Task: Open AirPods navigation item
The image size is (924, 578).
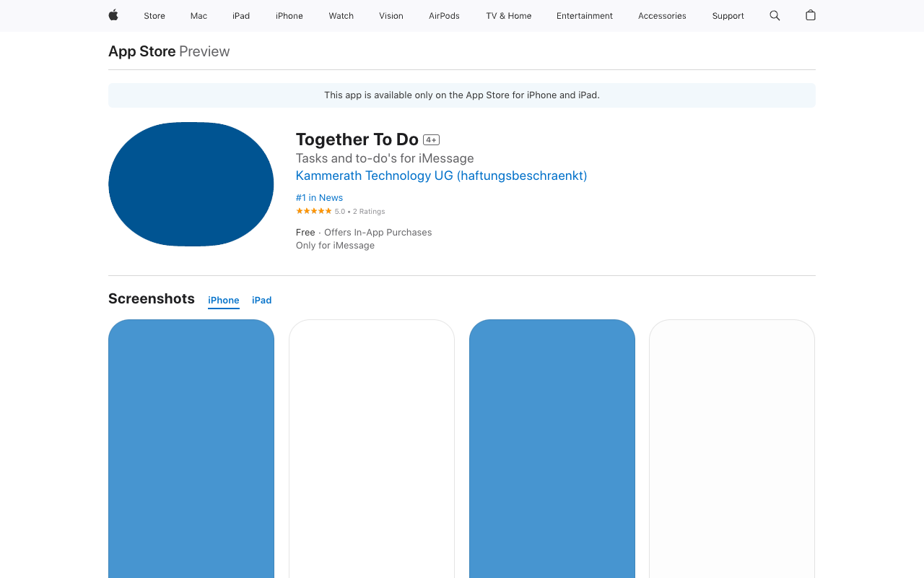Action: coord(444,16)
